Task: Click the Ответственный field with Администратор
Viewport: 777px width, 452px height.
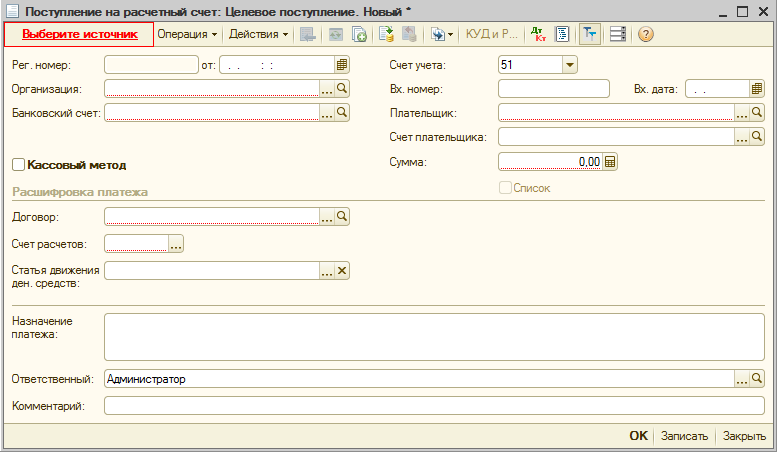Action: (x=419, y=379)
